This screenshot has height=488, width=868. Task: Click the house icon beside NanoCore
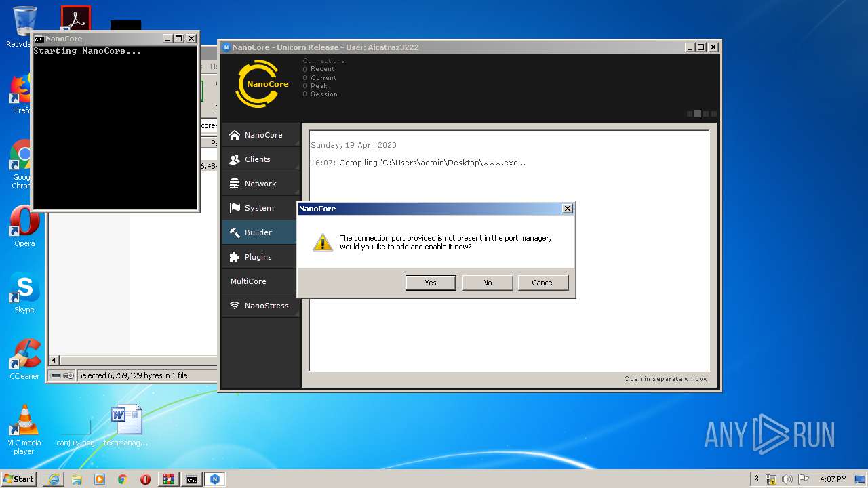[x=235, y=135]
